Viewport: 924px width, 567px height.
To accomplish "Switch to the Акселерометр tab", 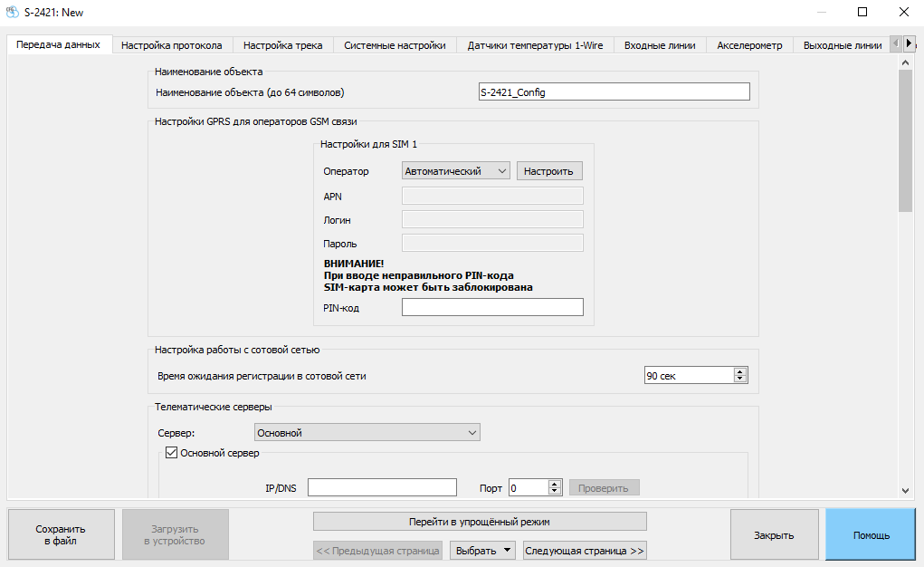I will [749, 45].
